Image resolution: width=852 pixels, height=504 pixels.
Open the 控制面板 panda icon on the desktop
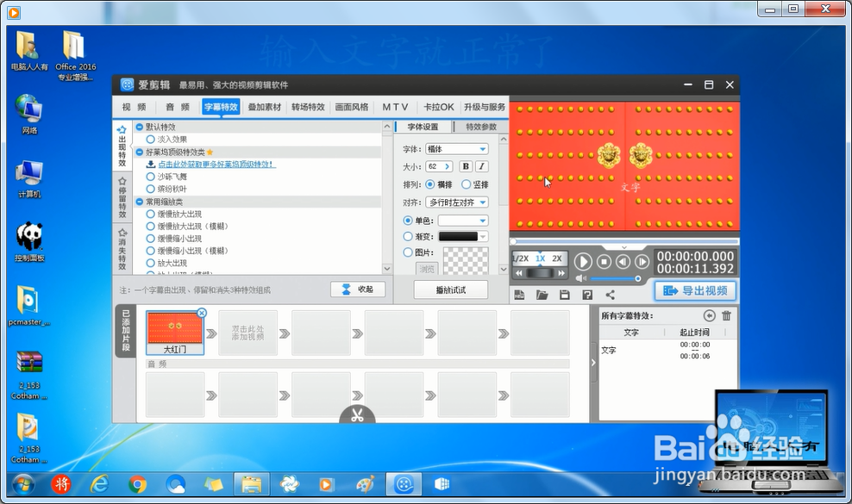tap(29, 242)
